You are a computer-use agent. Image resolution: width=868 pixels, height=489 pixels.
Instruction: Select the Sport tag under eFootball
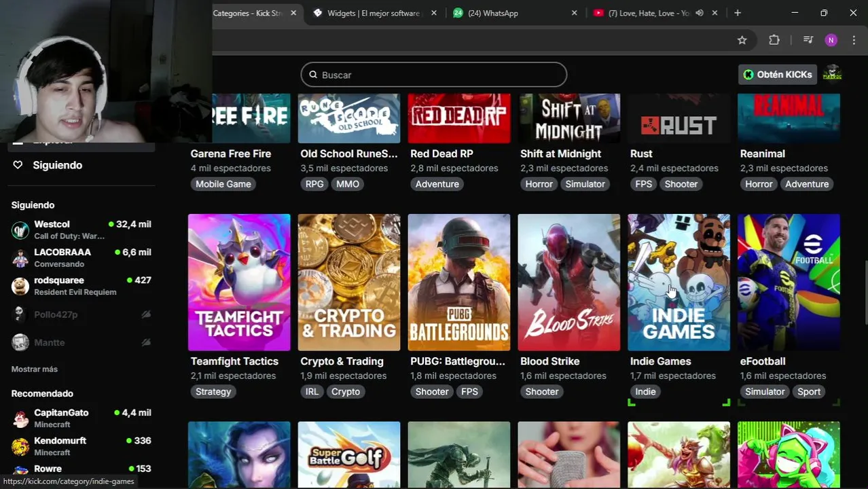coord(809,392)
